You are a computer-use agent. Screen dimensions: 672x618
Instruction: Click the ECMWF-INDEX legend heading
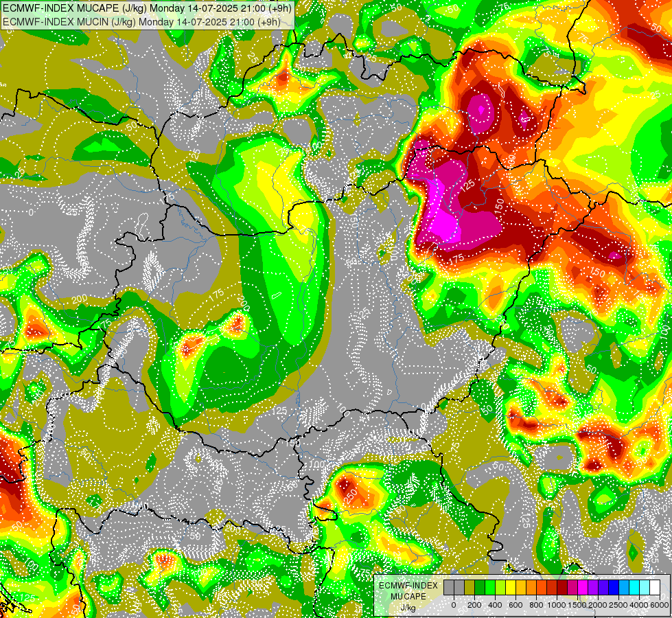pyautogui.click(x=408, y=586)
